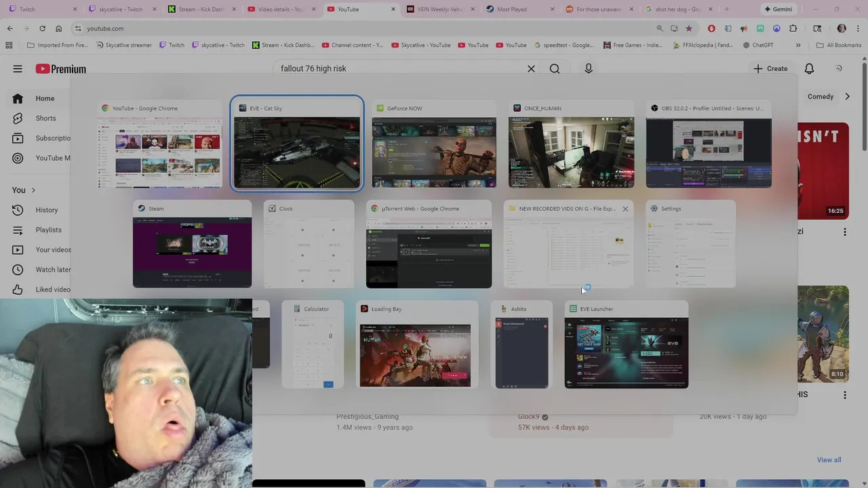
Task: Switch to the OBS 32.0.2 window thumbnail
Action: 709,144
